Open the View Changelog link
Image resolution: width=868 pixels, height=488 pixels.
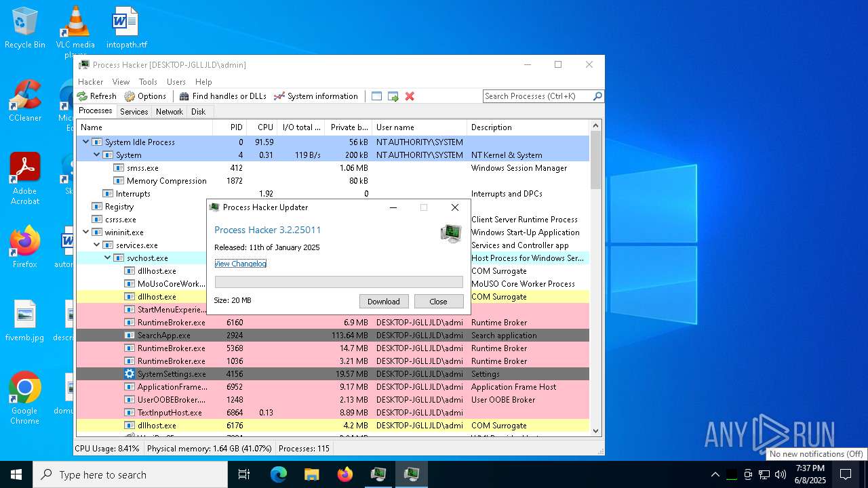click(240, 264)
